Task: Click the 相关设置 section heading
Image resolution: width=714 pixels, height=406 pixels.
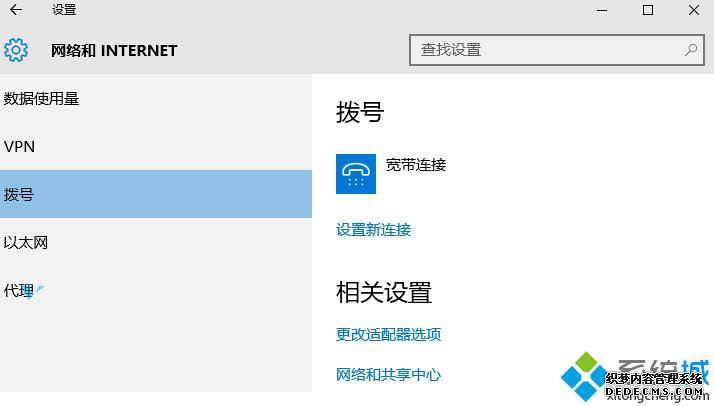Action: tap(384, 292)
